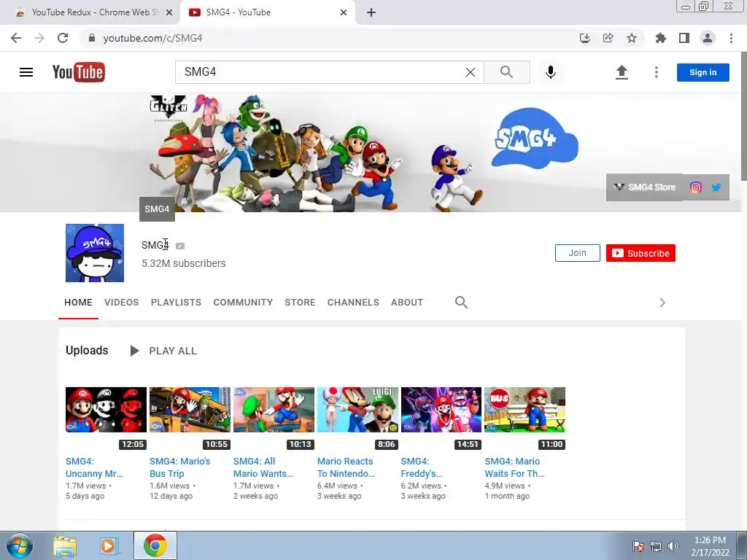Viewport: 747px width, 560px height.
Task: Open the channel VIDEOS tab
Action: (122, 303)
